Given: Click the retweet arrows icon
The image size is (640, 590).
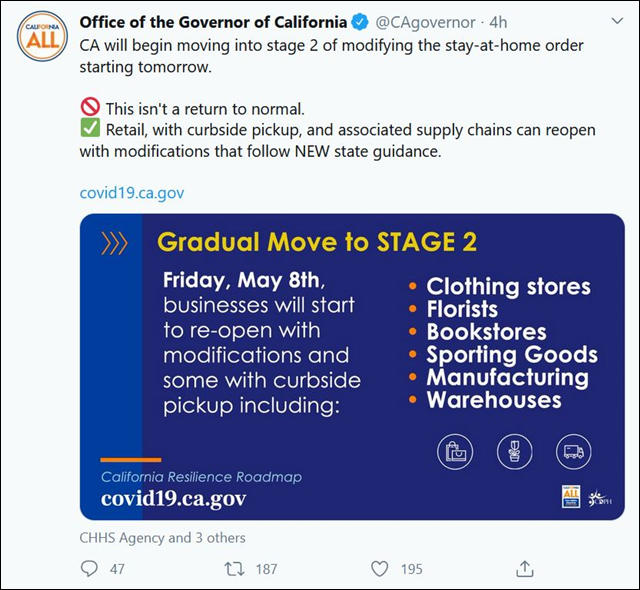Looking at the screenshot, I should pos(234,569).
